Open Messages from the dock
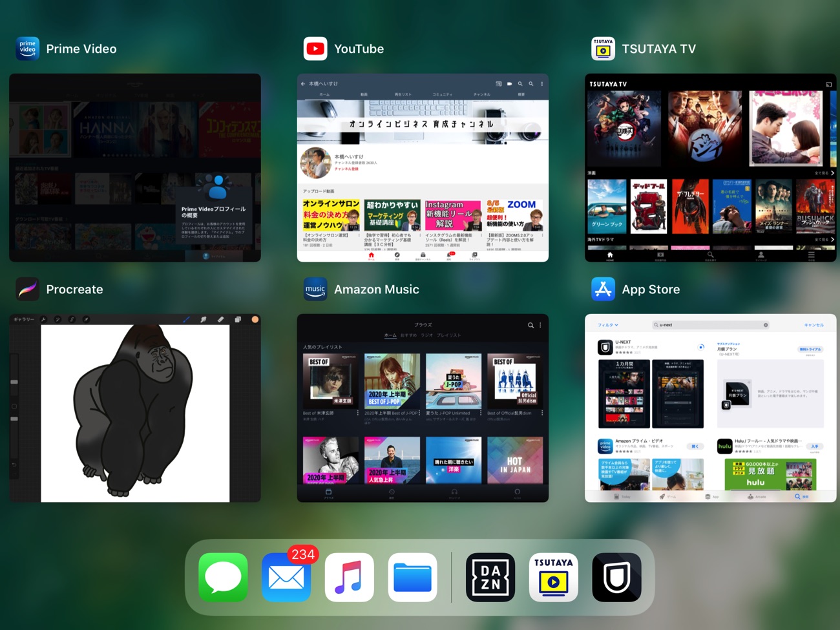The height and width of the screenshot is (630, 840). [x=223, y=578]
